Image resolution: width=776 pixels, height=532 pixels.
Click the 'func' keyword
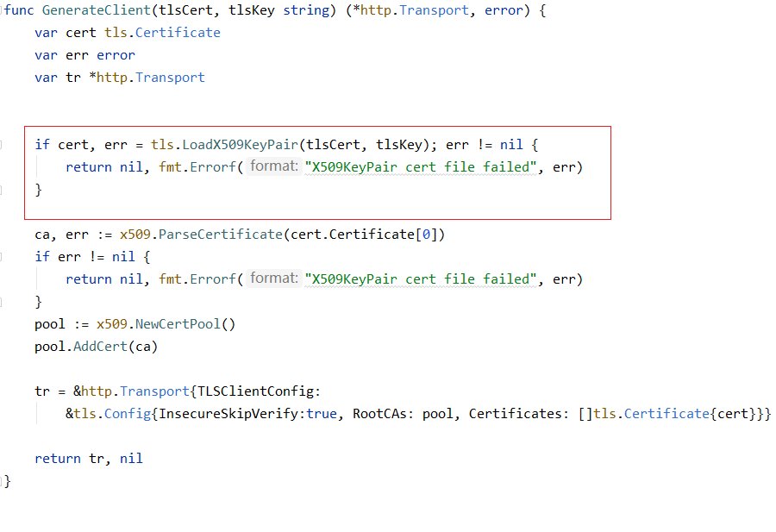pyautogui.click(x=19, y=10)
